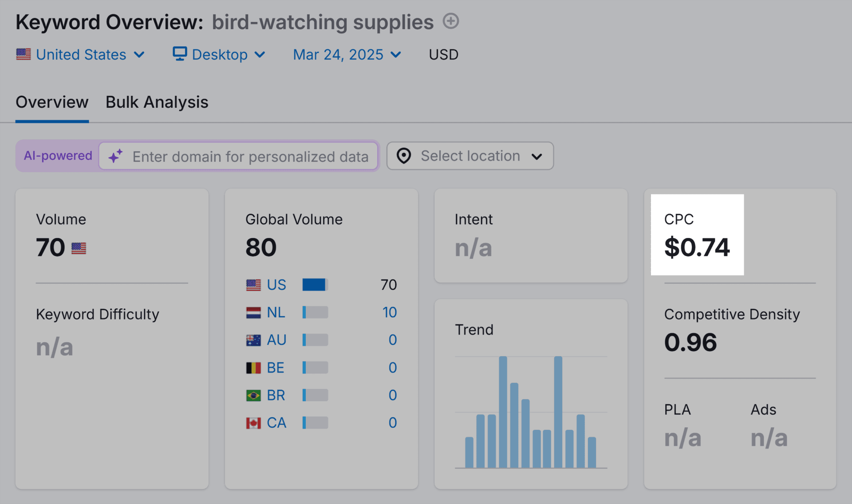Click the Canada flag icon

pos(253,423)
